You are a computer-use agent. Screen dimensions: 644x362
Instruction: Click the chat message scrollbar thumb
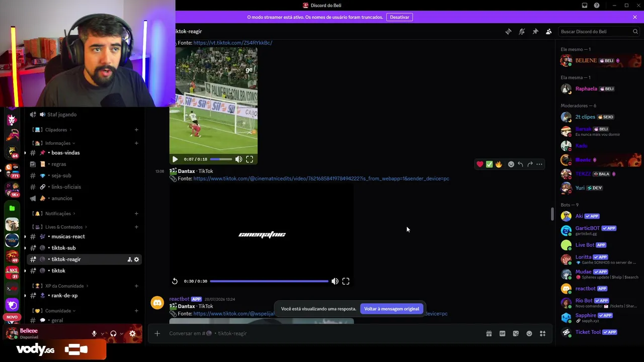[552, 214]
